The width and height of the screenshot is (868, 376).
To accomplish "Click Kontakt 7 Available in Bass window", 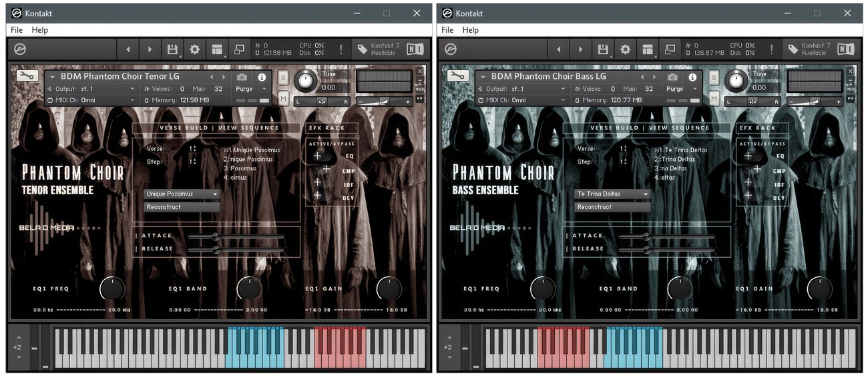I will point(808,49).
